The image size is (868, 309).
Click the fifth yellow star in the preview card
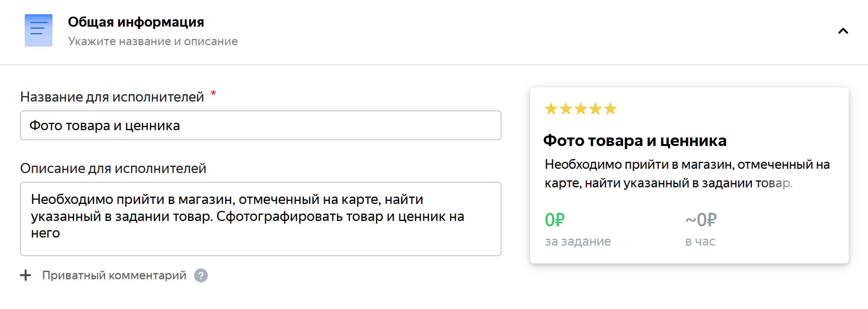pos(610,109)
